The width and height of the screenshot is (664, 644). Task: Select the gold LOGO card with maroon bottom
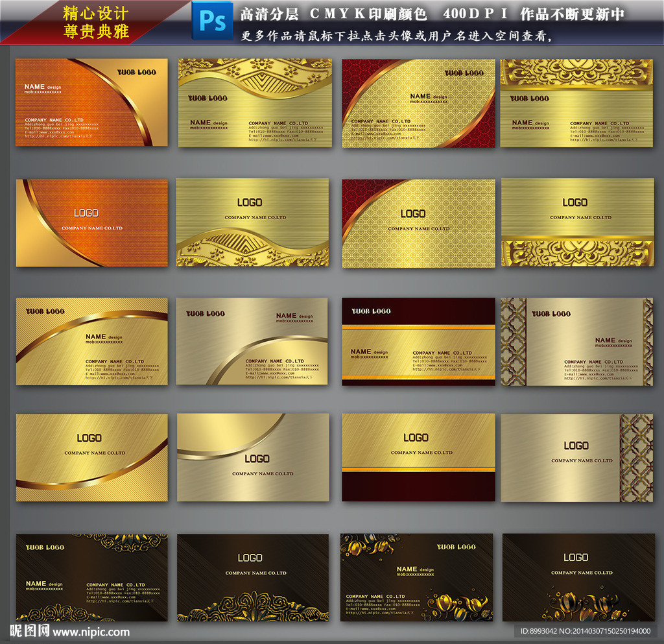(x=418, y=457)
